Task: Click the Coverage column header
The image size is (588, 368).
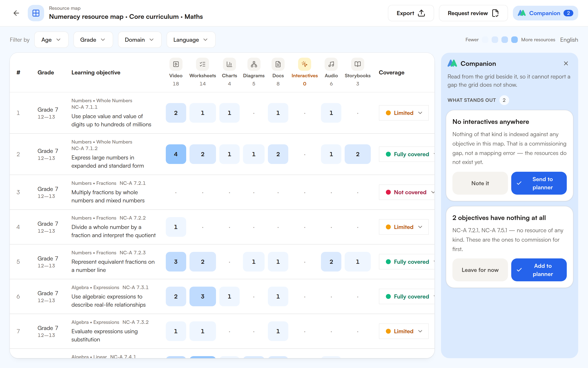Action: click(x=392, y=73)
